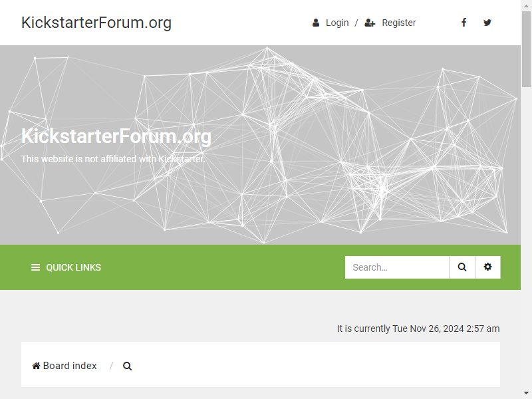
Task: Click the Quick Links hamburger icon
Action: tap(36, 268)
